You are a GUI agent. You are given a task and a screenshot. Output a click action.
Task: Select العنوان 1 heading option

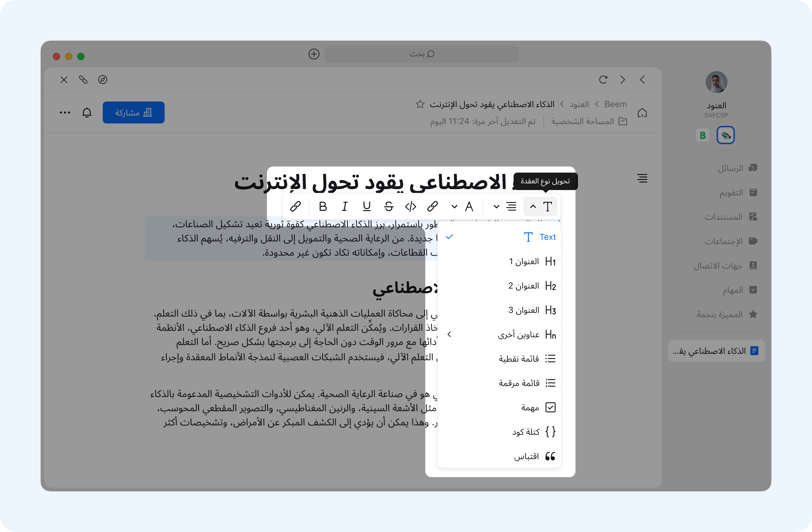pyautogui.click(x=524, y=261)
